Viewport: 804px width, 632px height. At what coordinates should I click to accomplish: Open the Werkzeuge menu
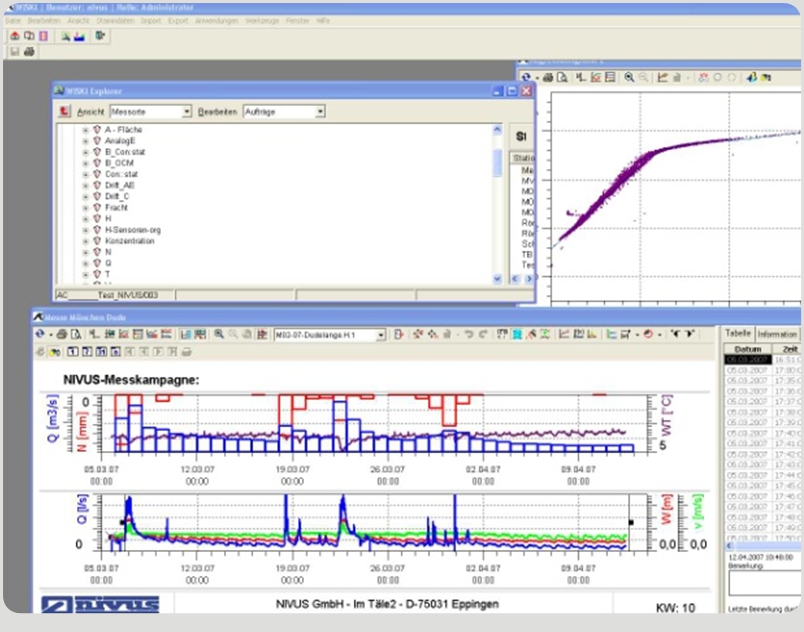pyautogui.click(x=262, y=21)
